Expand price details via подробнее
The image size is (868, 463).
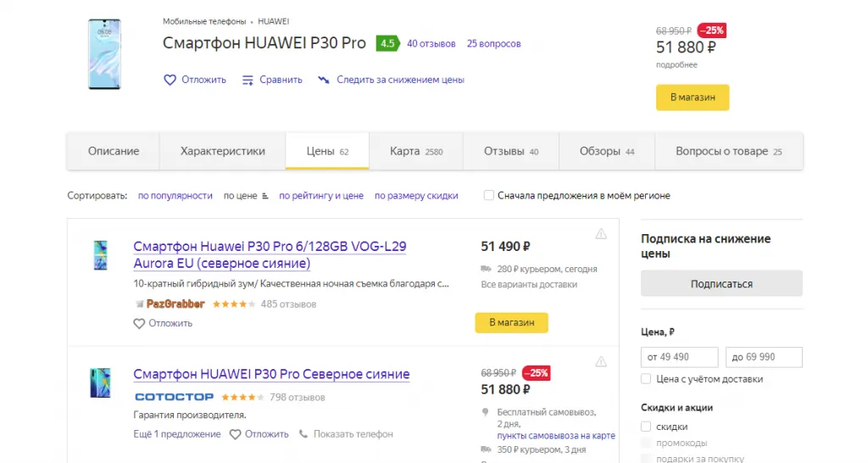click(676, 65)
